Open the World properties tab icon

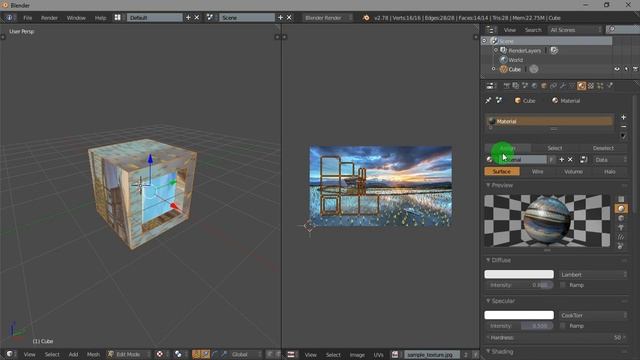[534, 86]
